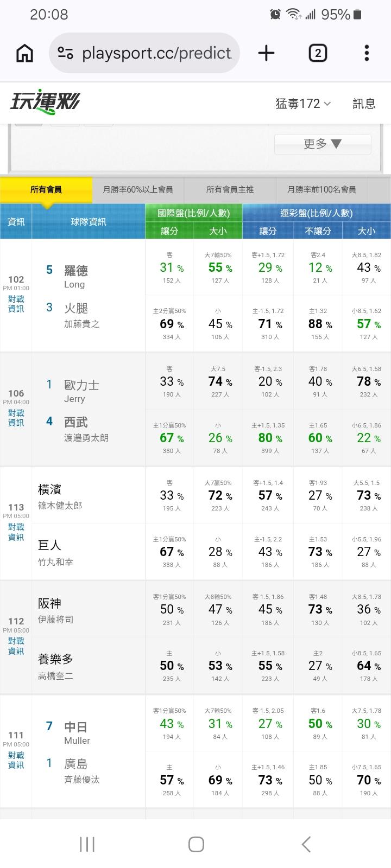This screenshot has height=868, width=391.
Task: Switch to 月勝率60%以上會員 tab
Action: pos(138,190)
